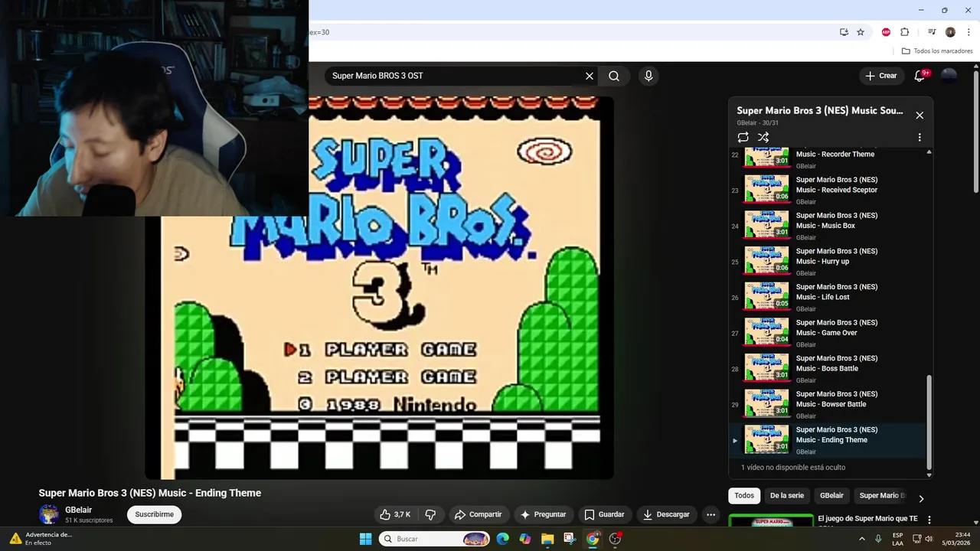The image size is (980, 551).
Task: Play playlist item Boss Battle
Action: tap(828, 369)
